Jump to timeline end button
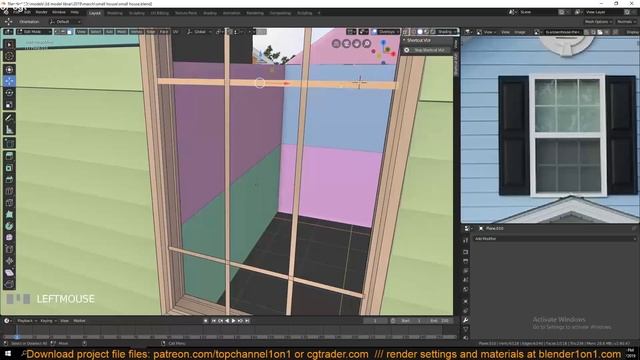Screen dimensions: 640x360 point(247,321)
